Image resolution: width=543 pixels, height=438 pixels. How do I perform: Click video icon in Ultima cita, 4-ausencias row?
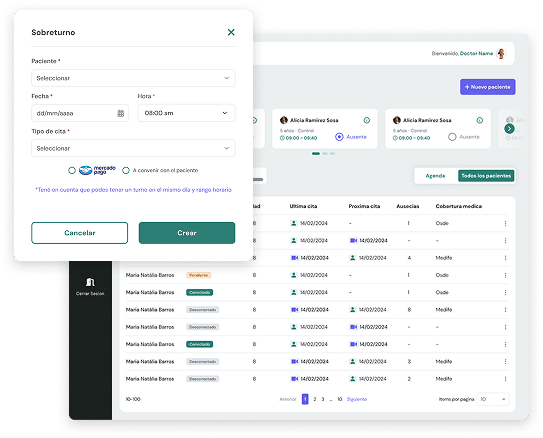click(294, 258)
